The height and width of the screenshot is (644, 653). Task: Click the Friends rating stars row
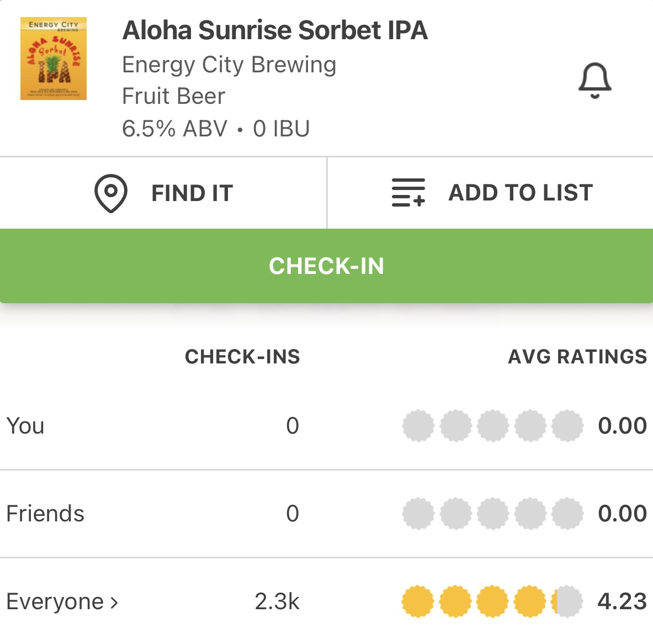(x=492, y=514)
